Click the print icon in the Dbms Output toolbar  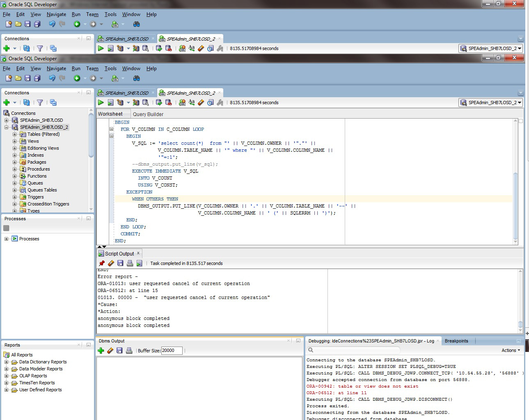[x=129, y=351]
